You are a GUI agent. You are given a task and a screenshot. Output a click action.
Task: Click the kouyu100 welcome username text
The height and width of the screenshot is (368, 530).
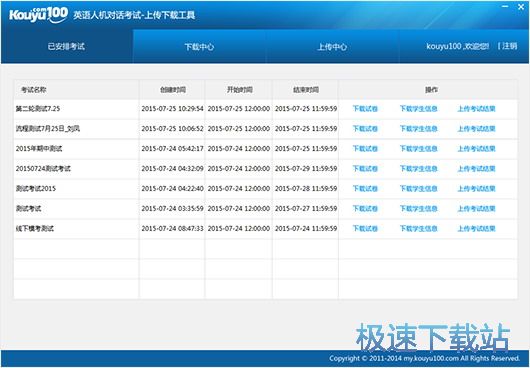pyautogui.click(x=457, y=46)
